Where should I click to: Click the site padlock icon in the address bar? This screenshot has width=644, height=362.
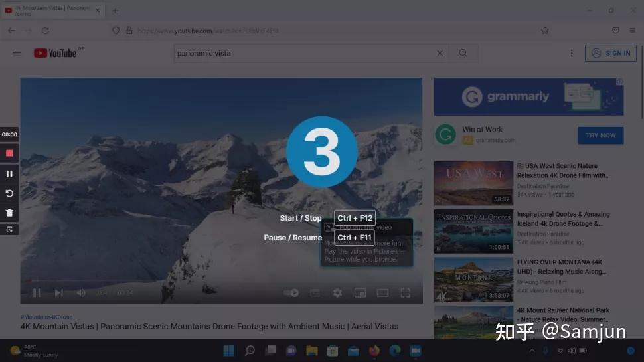click(129, 31)
